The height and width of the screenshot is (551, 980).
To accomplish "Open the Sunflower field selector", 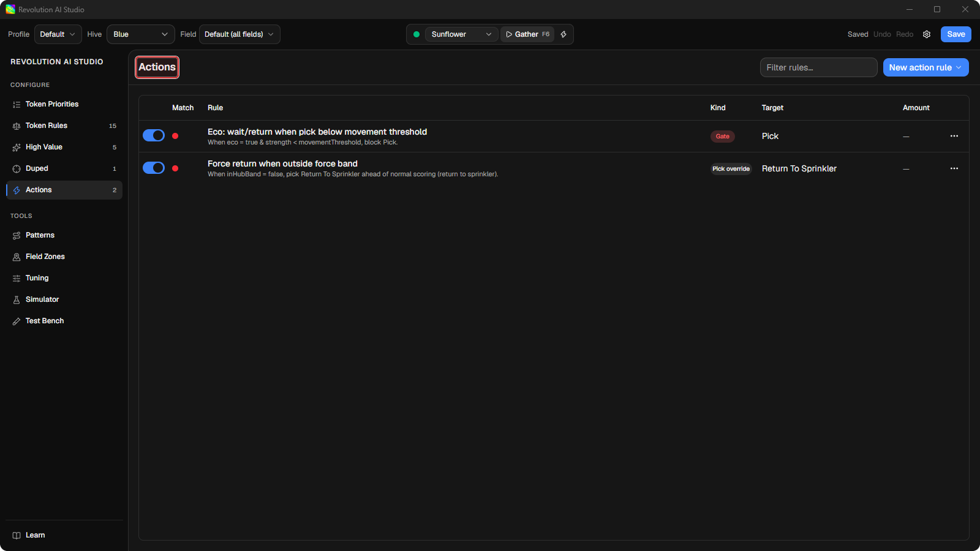I will (x=461, y=34).
